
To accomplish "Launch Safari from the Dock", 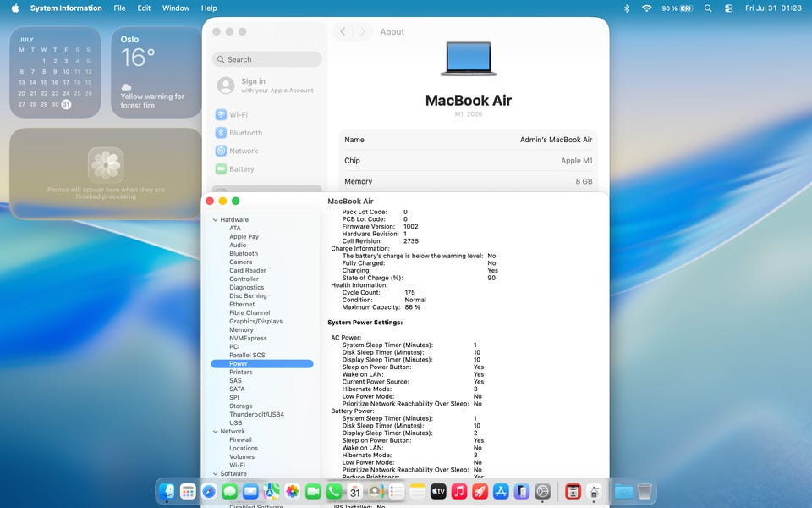I will [209, 491].
